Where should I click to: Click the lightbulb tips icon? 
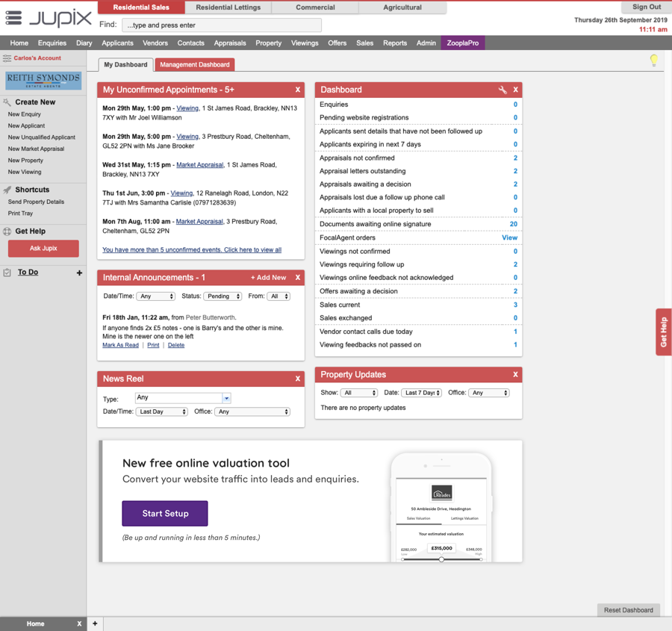pos(653,60)
